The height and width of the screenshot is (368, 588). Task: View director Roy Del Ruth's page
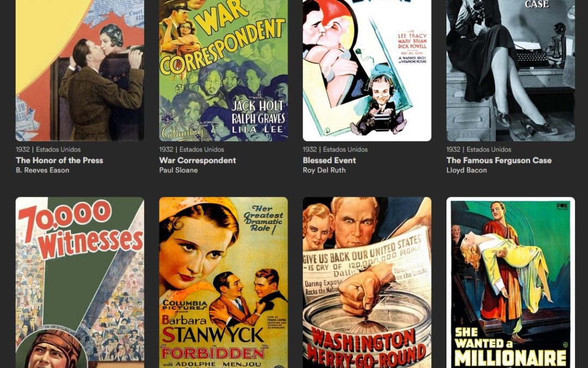point(324,170)
